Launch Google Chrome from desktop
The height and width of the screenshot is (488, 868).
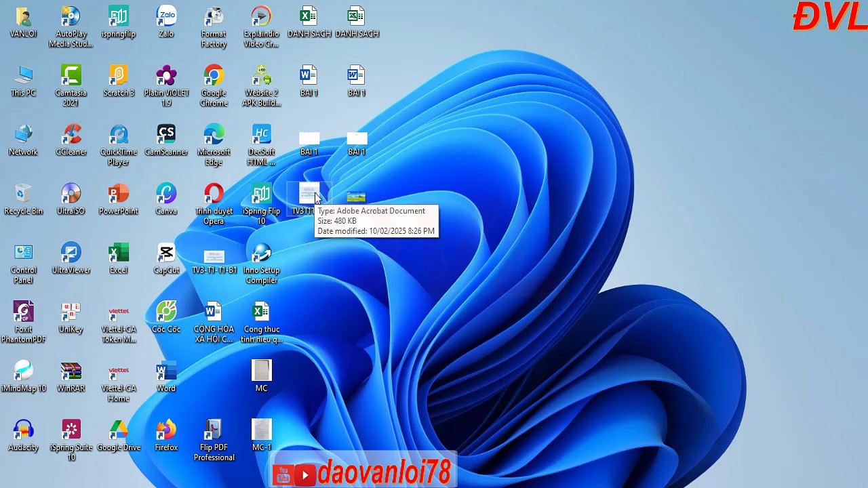point(214,76)
